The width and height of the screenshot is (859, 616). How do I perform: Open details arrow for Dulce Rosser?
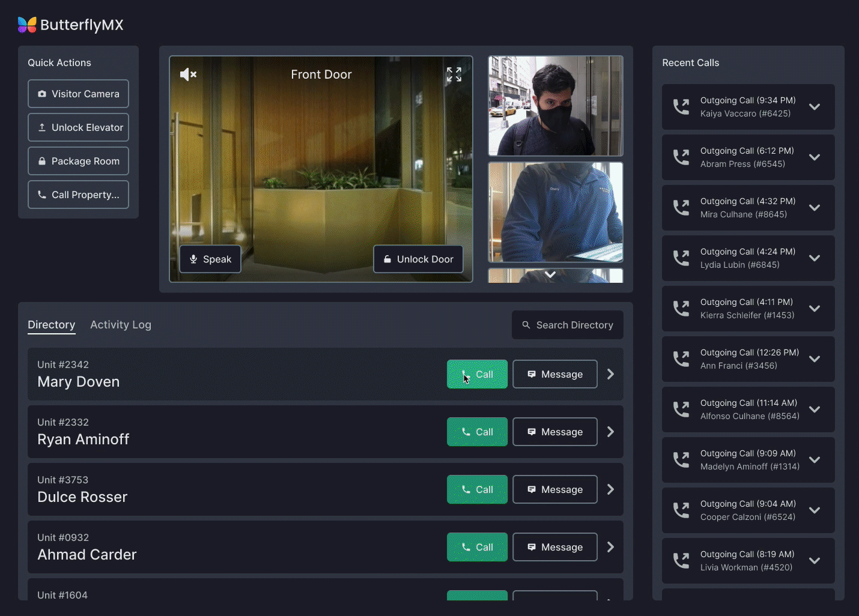tap(610, 489)
